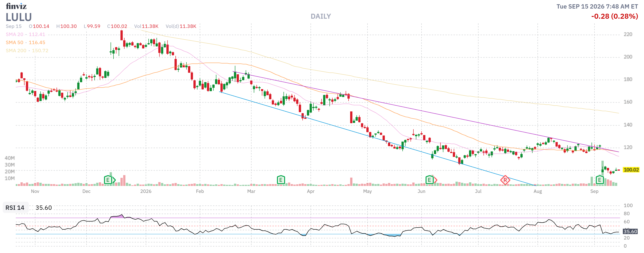The image size is (644, 253).
Task: Click the 200 price axis label
Action: pyautogui.click(x=628, y=57)
